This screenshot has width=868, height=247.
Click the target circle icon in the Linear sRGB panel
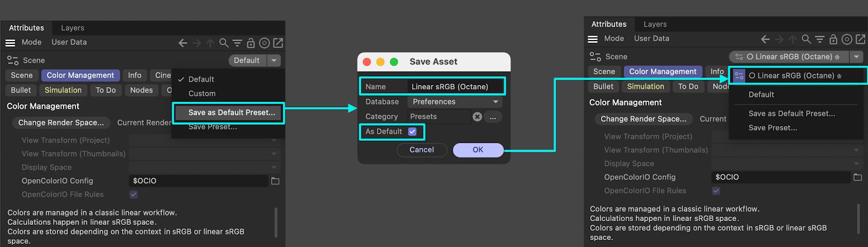(847, 39)
